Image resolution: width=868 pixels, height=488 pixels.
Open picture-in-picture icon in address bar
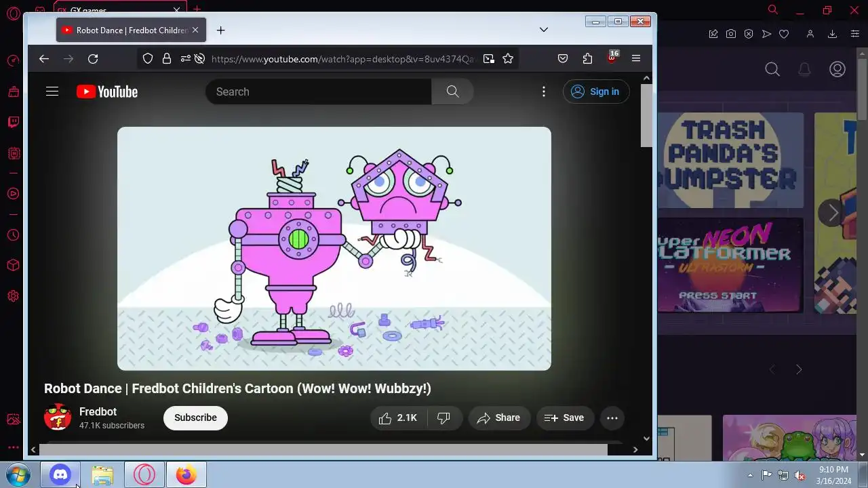489,59
